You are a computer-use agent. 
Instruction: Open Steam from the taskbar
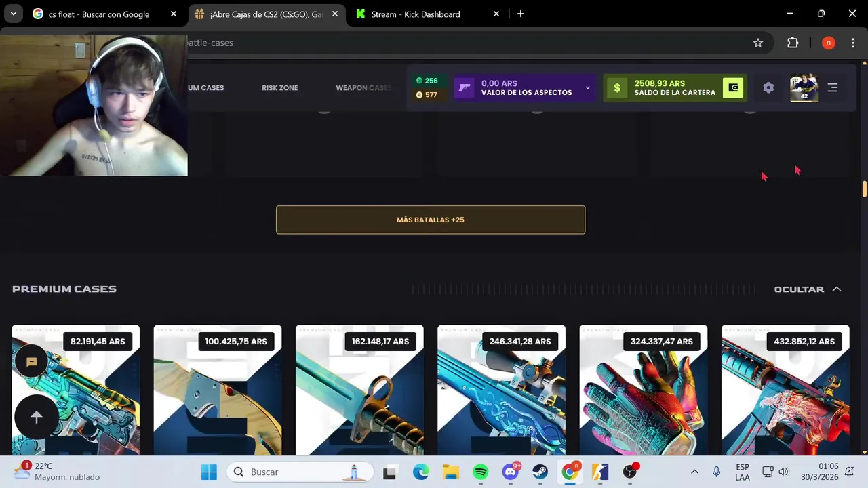540,472
